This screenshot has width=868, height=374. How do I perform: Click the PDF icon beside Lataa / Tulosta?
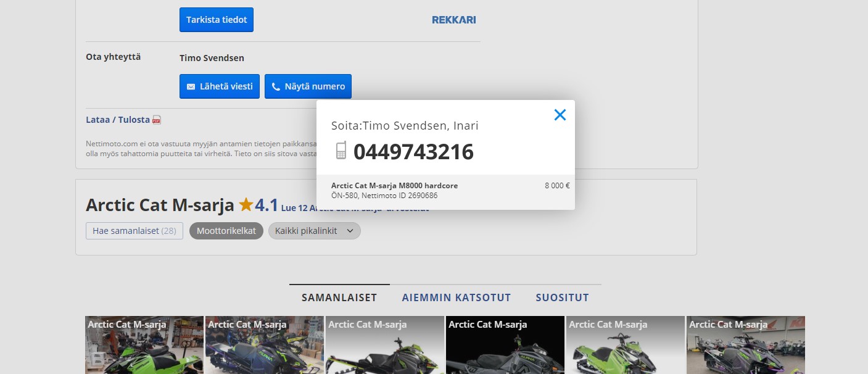(x=157, y=120)
